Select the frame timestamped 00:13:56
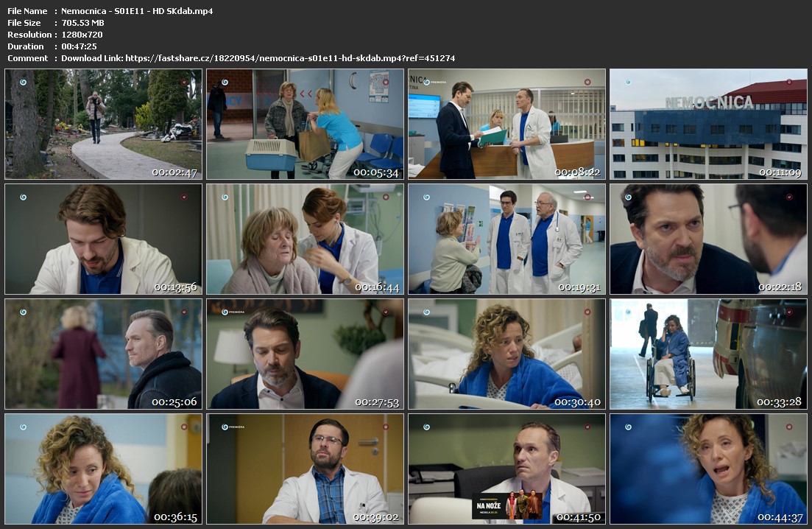 pyautogui.click(x=103, y=239)
